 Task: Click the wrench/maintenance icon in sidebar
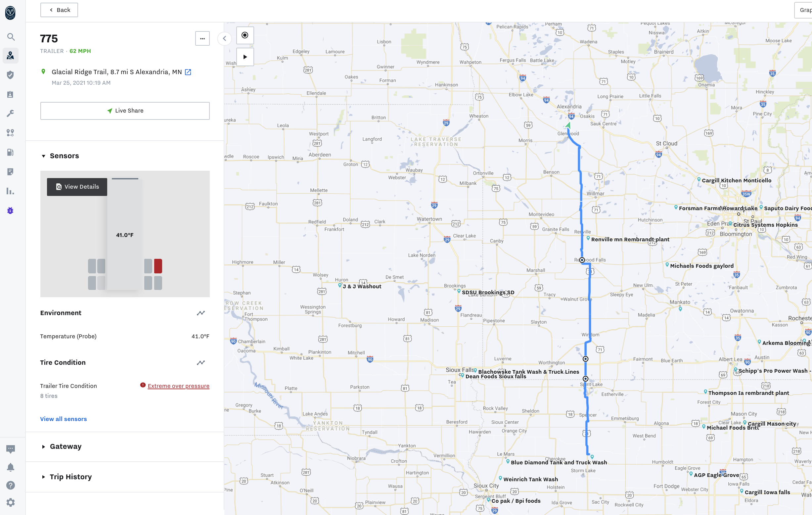point(11,113)
